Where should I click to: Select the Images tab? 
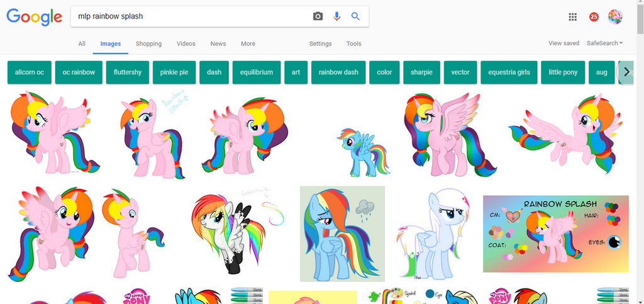(x=111, y=43)
